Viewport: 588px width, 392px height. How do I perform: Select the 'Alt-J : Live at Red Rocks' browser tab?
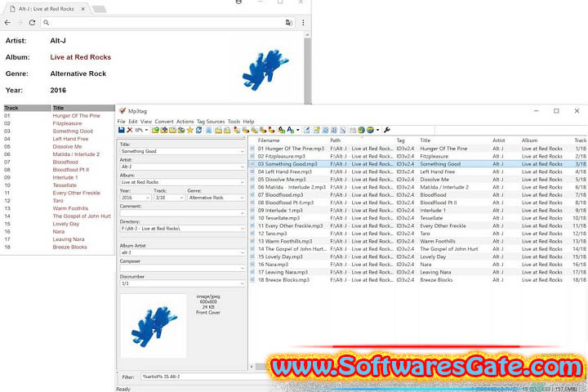pos(46,9)
